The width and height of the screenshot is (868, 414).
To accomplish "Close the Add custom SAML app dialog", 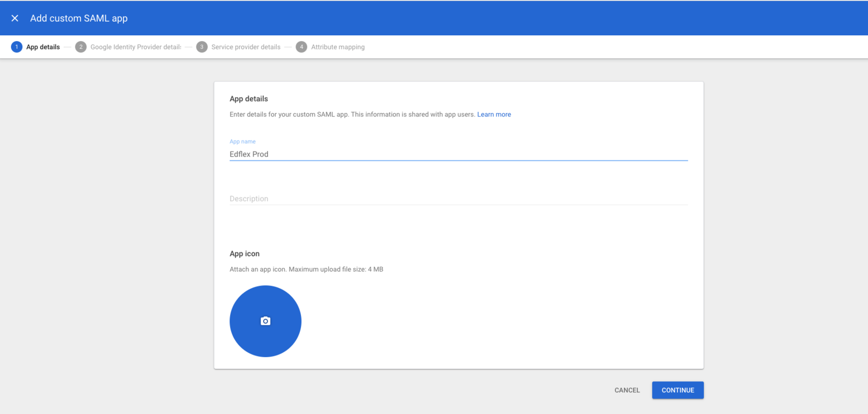I will click(x=15, y=18).
